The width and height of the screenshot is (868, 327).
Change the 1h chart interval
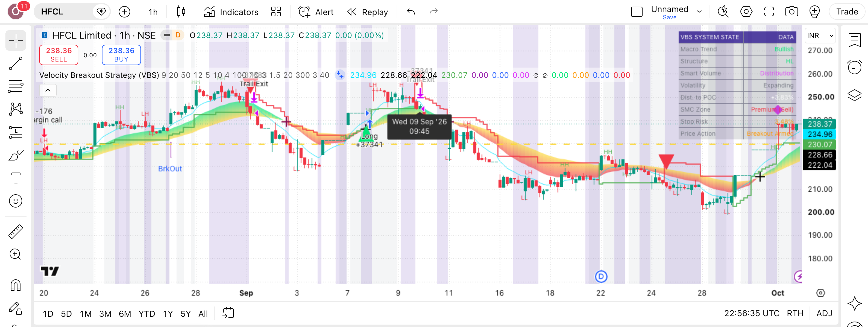pyautogui.click(x=153, y=12)
